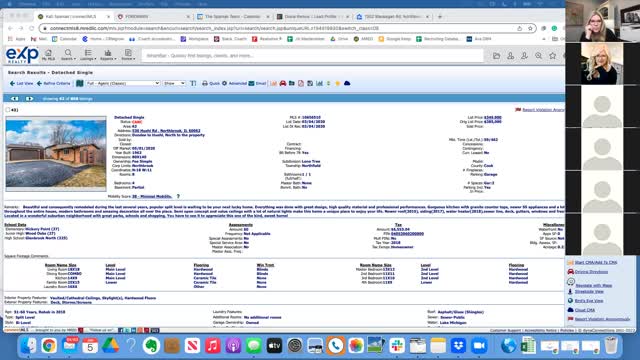The image size is (640, 360).
Task: Open Slack from the dock
Action: (x=397, y=346)
